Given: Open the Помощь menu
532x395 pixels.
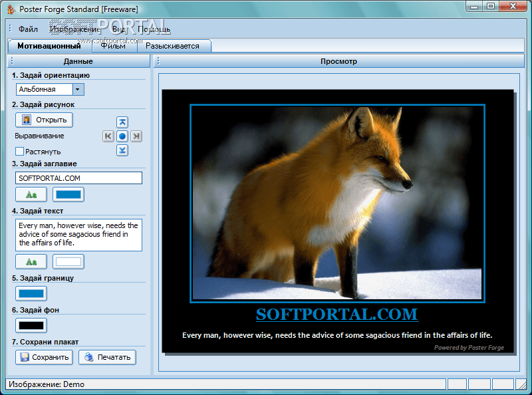Looking at the screenshot, I should click(x=154, y=29).
